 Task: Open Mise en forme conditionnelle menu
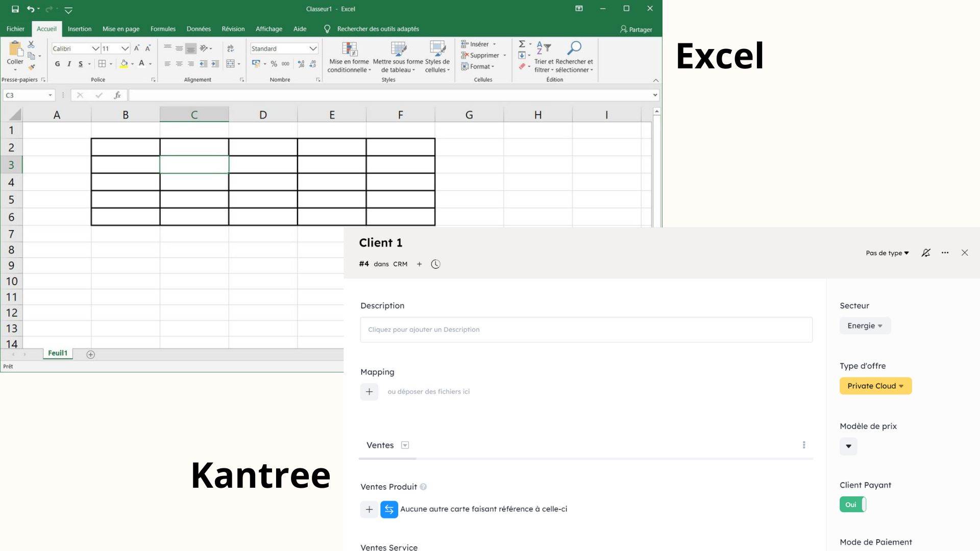click(x=349, y=57)
